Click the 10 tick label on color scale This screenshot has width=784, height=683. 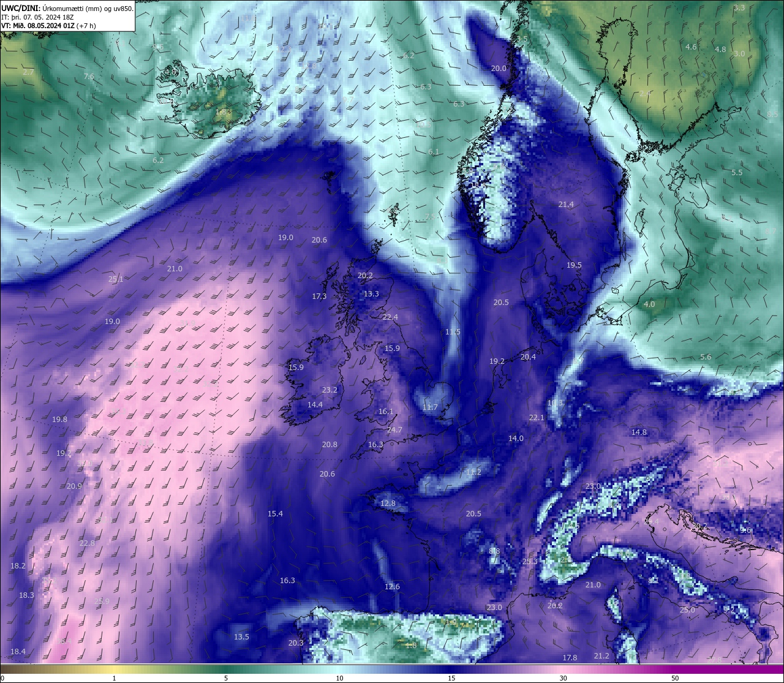pyautogui.click(x=339, y=678)
